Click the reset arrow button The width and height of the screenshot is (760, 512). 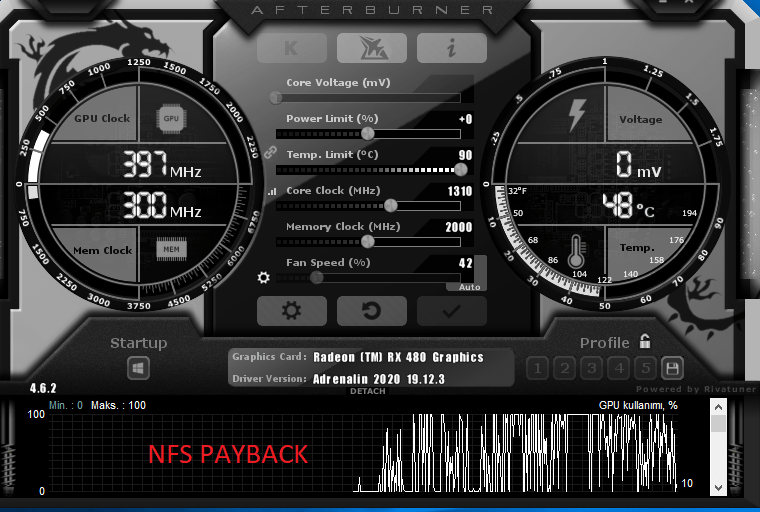(x=372, y=311)
